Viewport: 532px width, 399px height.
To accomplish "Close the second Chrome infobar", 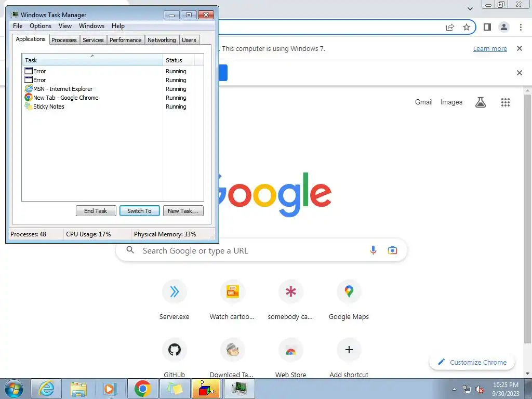I will pos(520,73).
